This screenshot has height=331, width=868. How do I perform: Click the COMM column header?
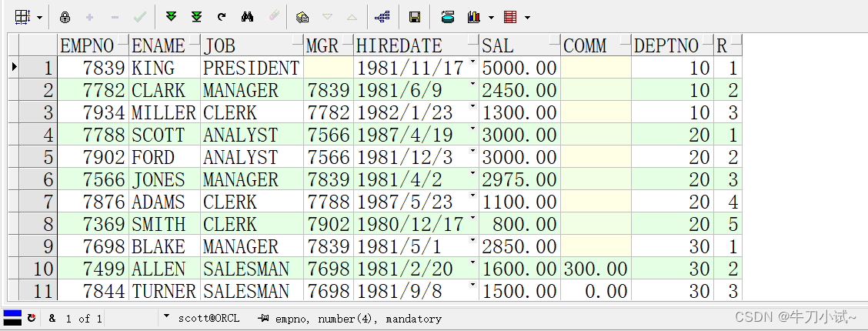tap(596, 45)
